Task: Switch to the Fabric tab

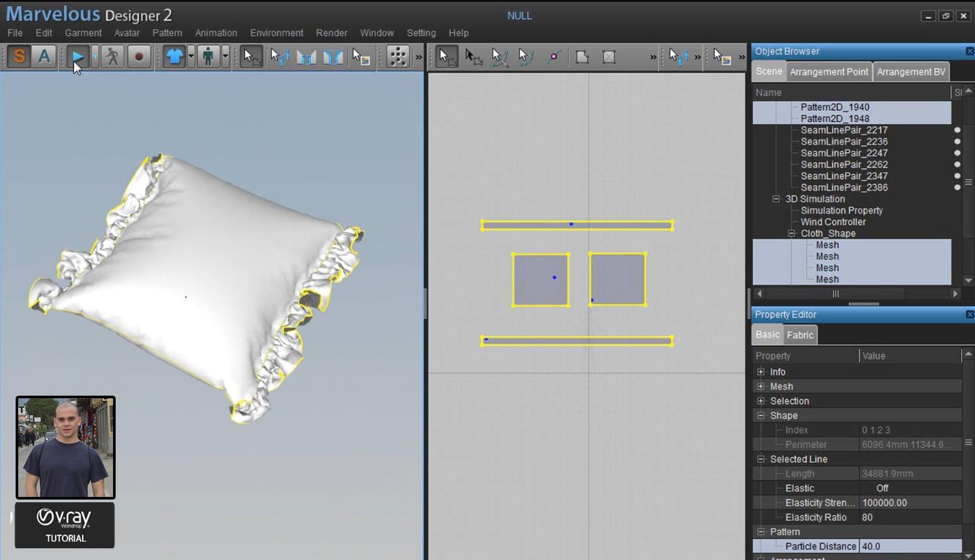Action: 800,335
